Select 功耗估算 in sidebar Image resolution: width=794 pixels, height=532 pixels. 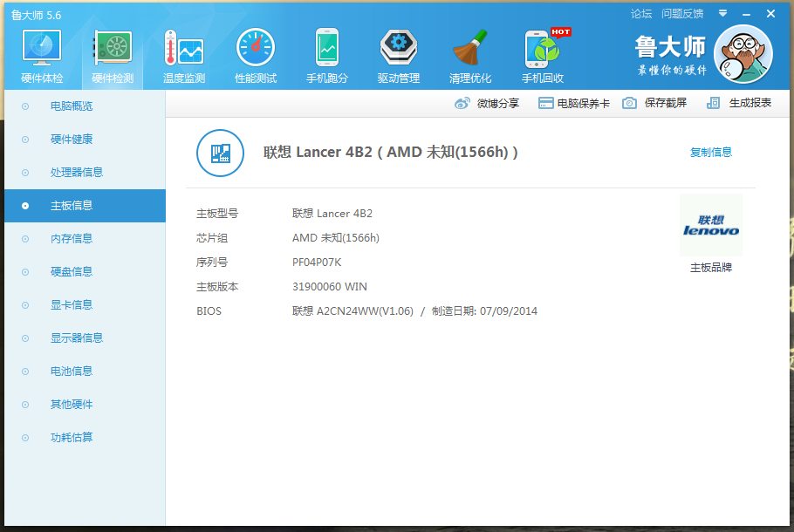pyautogui.click(x=86, y=437)
